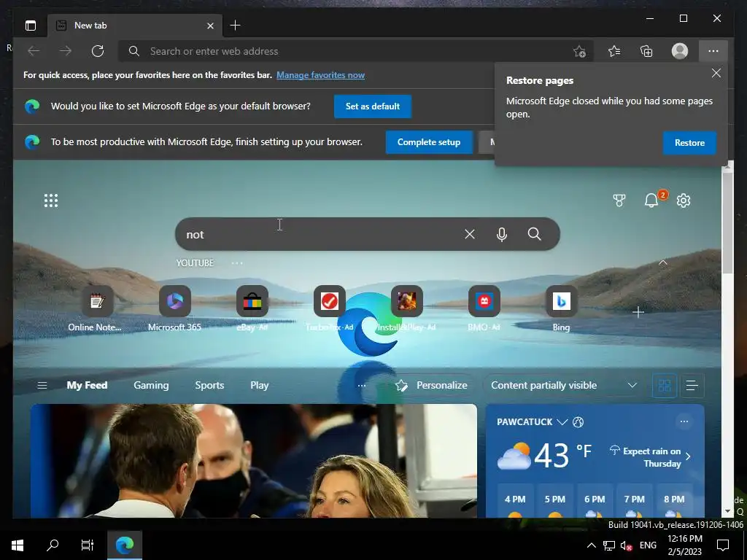The height and width of the screenshot is (560, 747).
Task: Click the forward navigation arrow
Action: (x=65, y=51)
